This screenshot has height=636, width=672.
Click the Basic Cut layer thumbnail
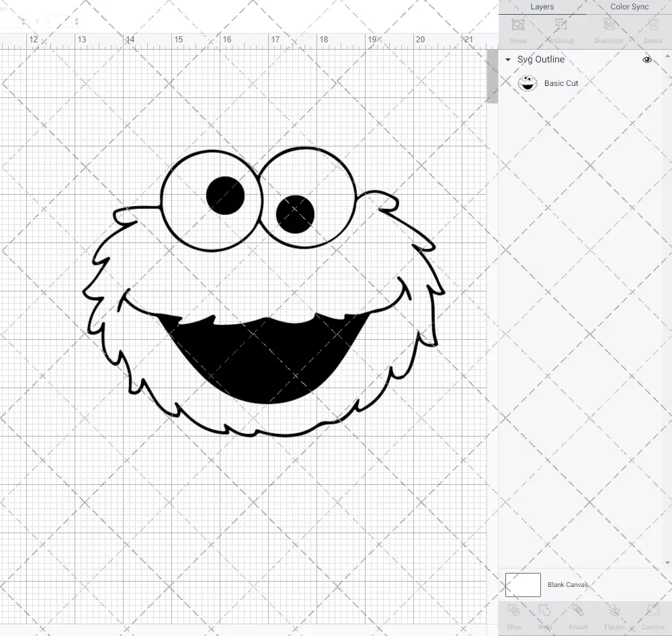coord(528,83)
